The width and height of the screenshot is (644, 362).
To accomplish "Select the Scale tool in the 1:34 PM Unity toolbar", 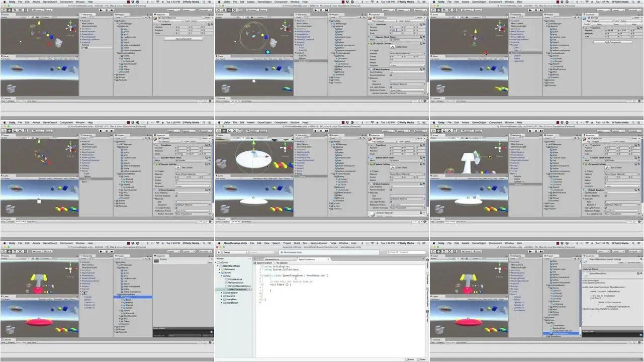I will point(20,10).
